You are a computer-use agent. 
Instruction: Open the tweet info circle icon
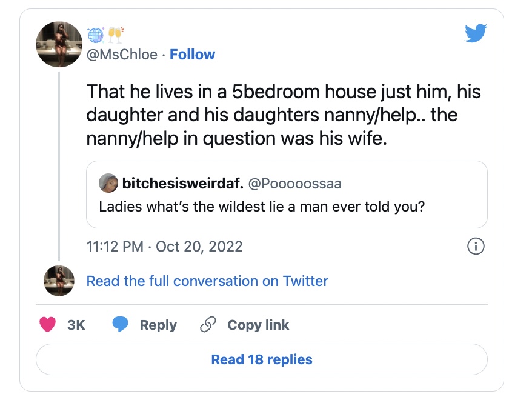click(476, 247)
